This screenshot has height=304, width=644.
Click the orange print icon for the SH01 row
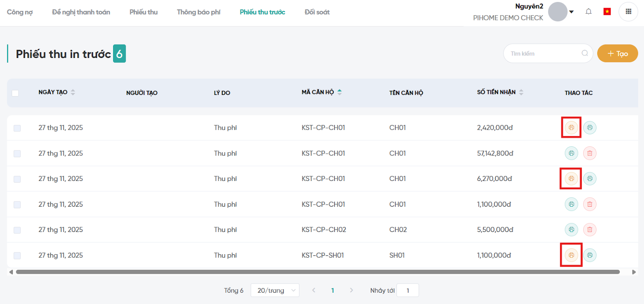(571, 255)
